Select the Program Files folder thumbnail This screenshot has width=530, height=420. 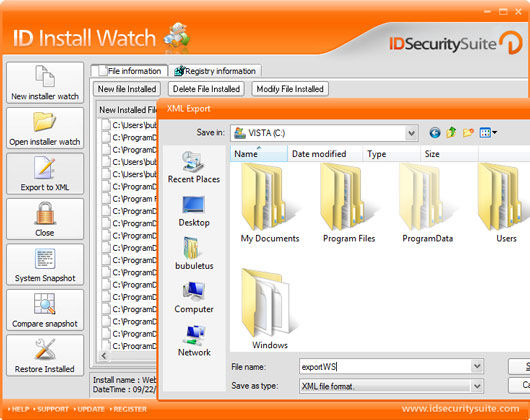[x=349, y=203]
